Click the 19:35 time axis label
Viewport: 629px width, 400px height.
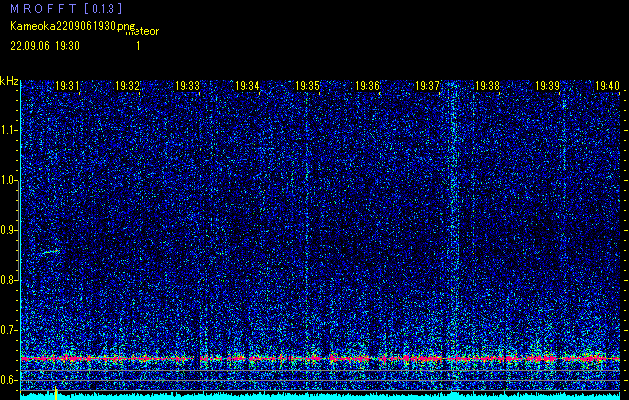coord(307,86)
